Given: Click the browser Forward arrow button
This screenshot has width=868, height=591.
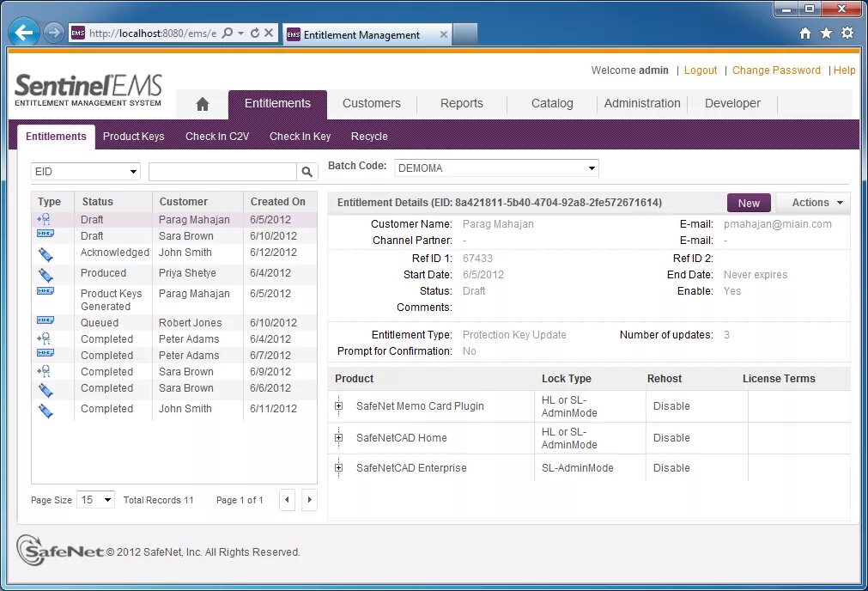Looking at the screenshot, I should click(x=54, y=34).
